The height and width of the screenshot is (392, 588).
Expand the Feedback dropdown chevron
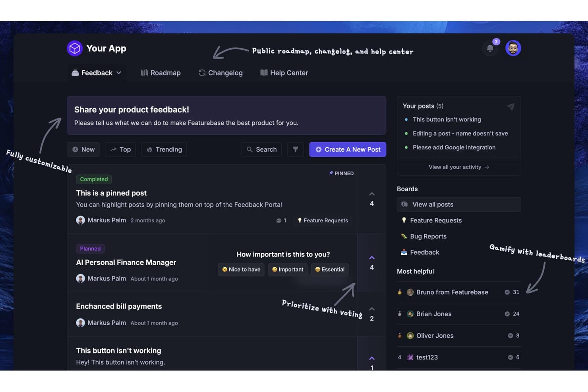pyautogui.click(x=119, y=73)
